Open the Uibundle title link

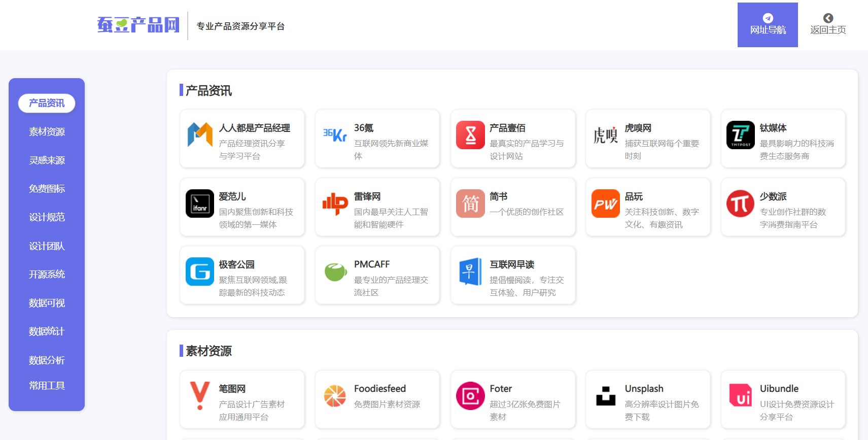(779, 389)
